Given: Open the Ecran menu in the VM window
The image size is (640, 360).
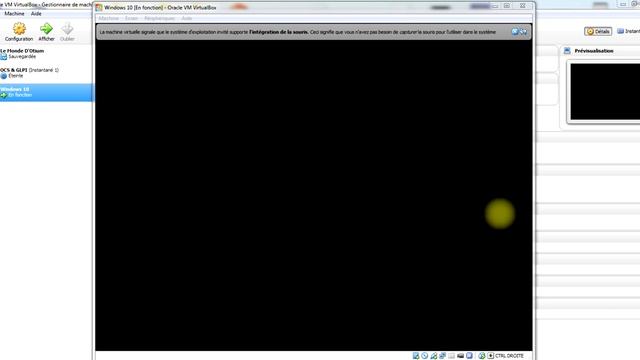Looking at the screenshot, I should click(x=131, y=18).
